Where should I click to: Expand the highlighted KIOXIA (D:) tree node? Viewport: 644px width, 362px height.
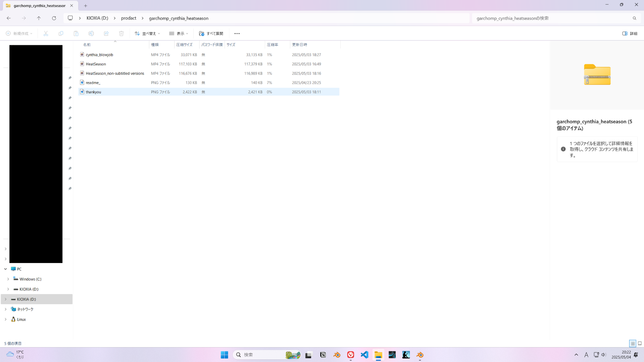pyautogui.click(x=6, y=299)
